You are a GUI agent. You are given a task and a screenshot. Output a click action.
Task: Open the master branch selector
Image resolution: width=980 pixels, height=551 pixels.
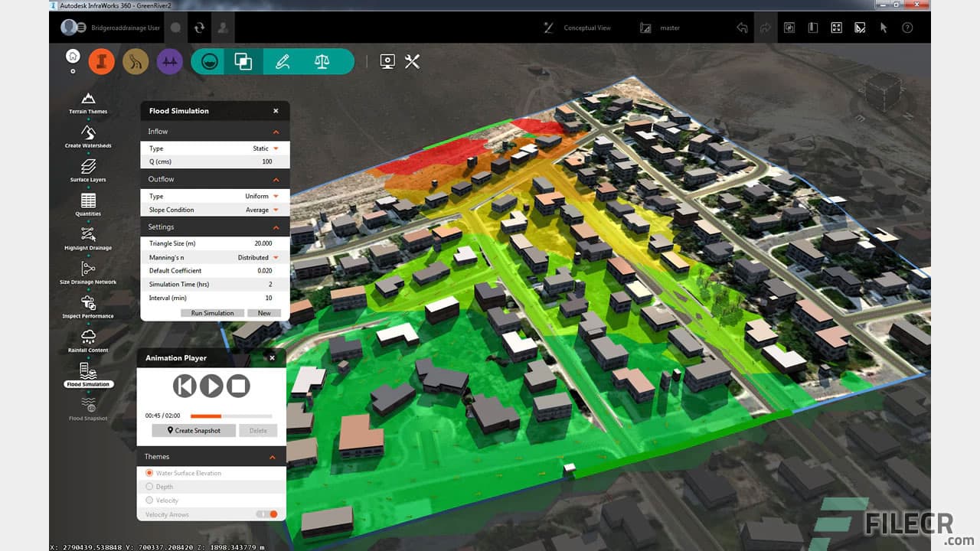[669, 28]
